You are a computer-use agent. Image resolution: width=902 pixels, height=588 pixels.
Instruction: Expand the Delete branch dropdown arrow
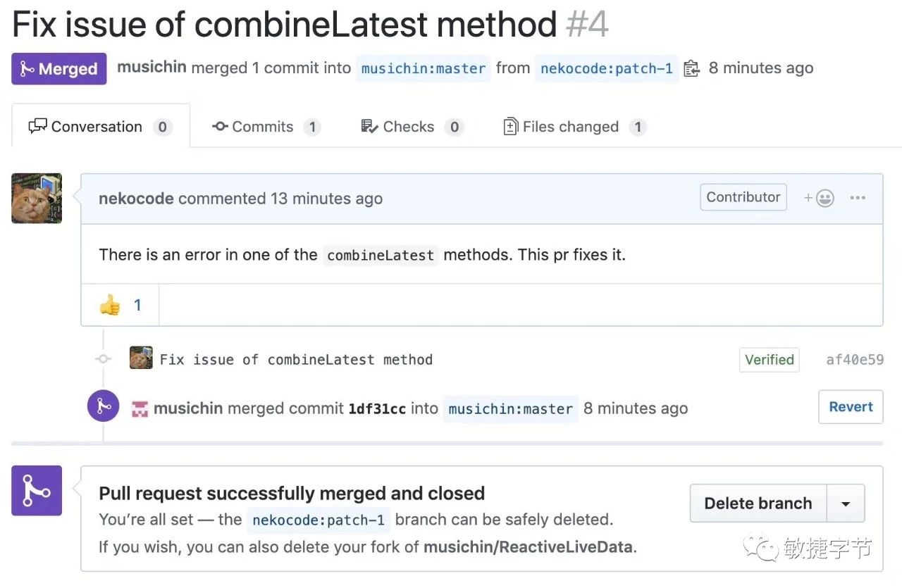846,503
